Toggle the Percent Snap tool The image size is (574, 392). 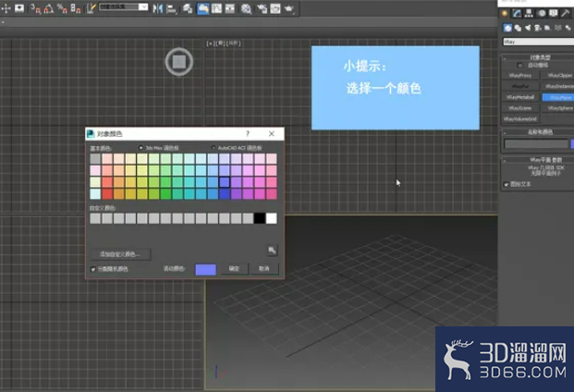[x=62, y=8]
